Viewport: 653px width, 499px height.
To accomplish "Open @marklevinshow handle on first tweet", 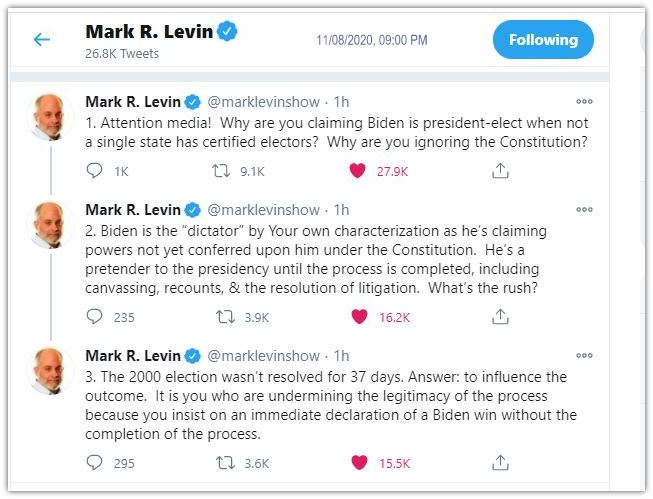I will 265,101.
